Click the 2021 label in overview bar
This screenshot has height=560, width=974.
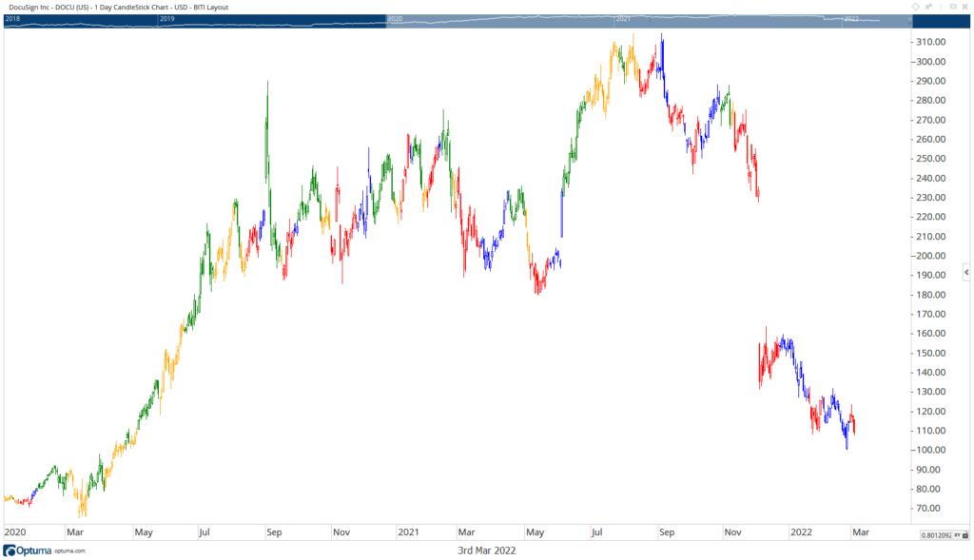click(623, 19)
